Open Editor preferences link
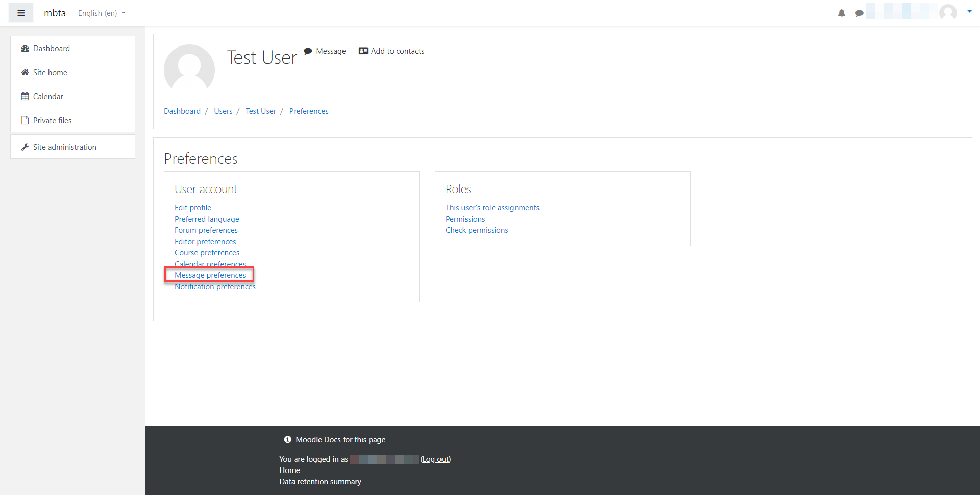The image size is (980, 495). pyautogui.click(x=205, y=242)
